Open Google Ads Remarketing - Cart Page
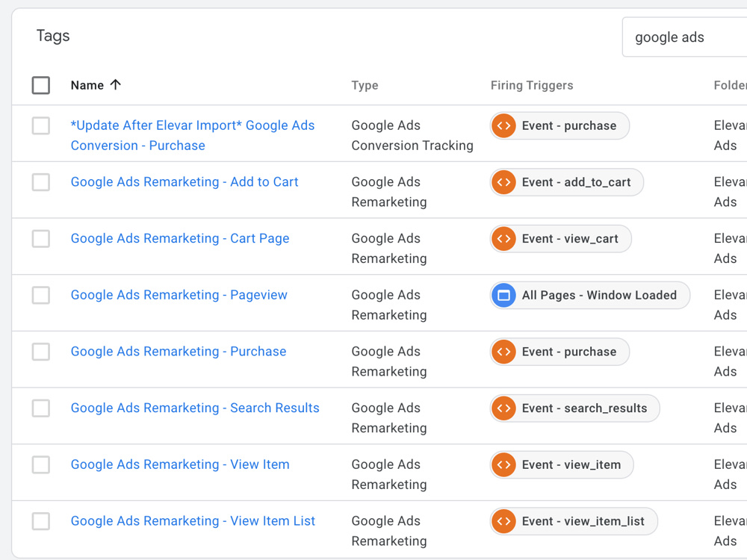This screenshot has width=747, height=560. coord(180,239)
